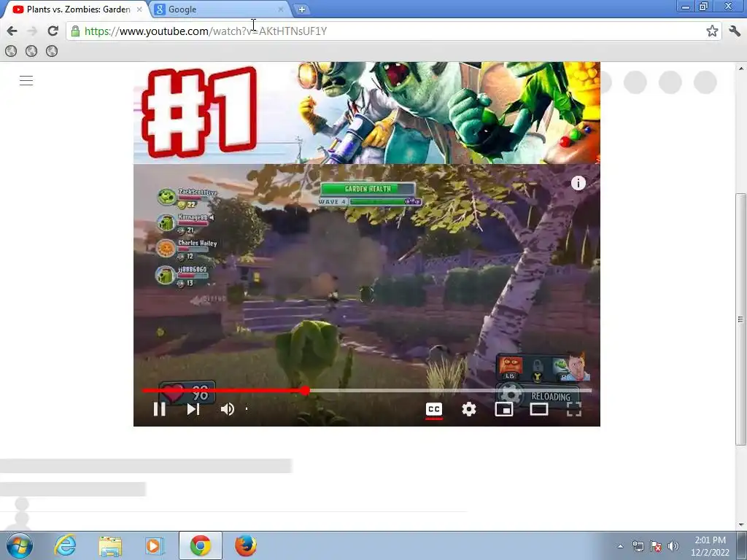Click the video info card icon
747x560 pixels.
[578, 183]
